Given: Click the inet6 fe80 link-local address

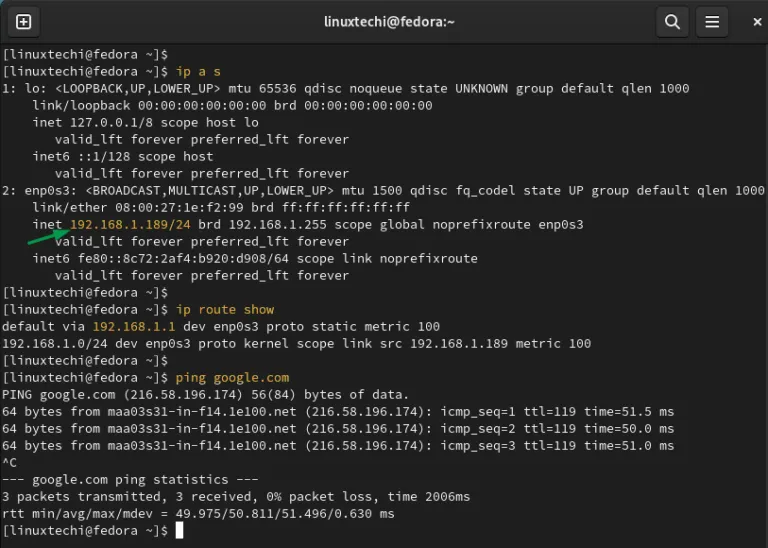Looking at the screenshot, I should pos(183,259).
